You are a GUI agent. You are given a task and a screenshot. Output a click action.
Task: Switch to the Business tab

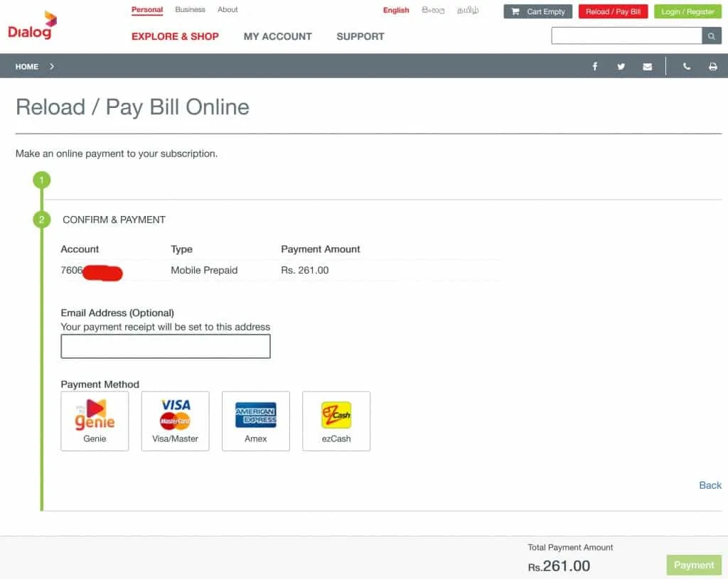coord(190,10)
